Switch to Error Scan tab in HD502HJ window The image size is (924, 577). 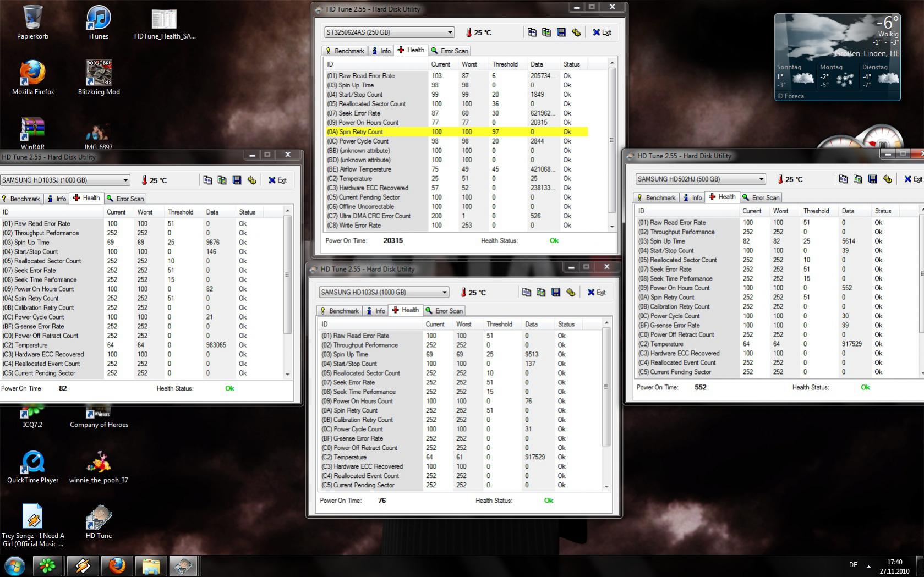(x=761, y=197)
